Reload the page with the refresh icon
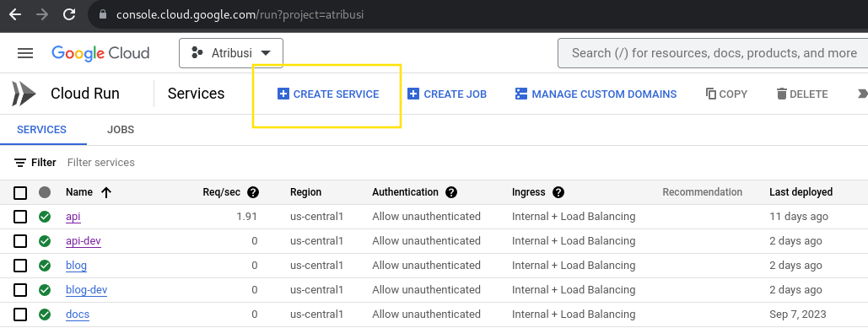This screenshot has height=328, width=868. pos(68,14)
